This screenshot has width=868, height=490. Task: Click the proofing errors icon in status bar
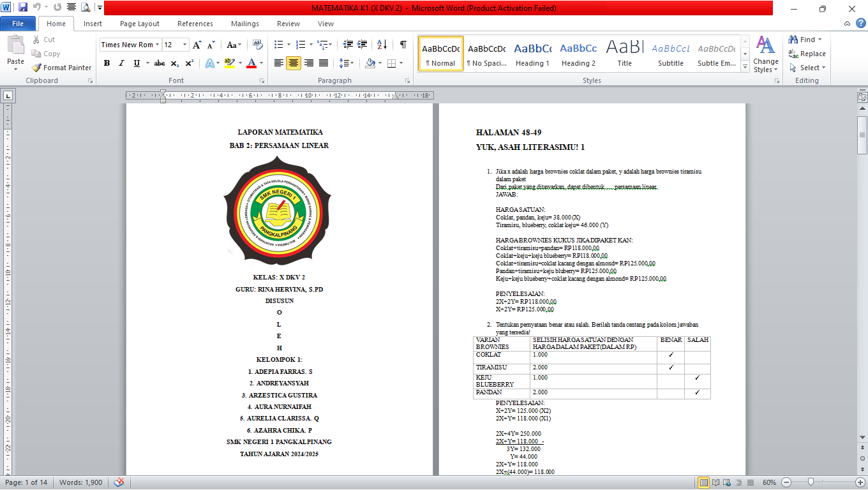point(119,482)
